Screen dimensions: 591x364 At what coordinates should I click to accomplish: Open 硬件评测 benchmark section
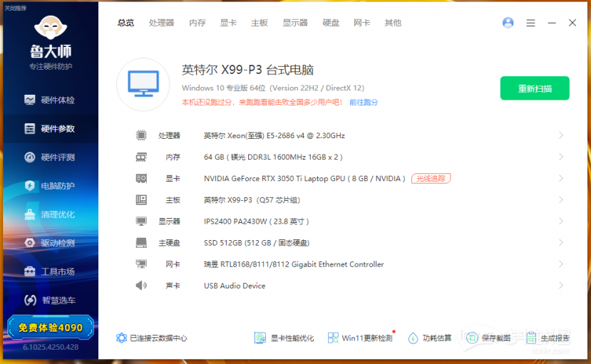pyautogui.click(x=50, y=157)
